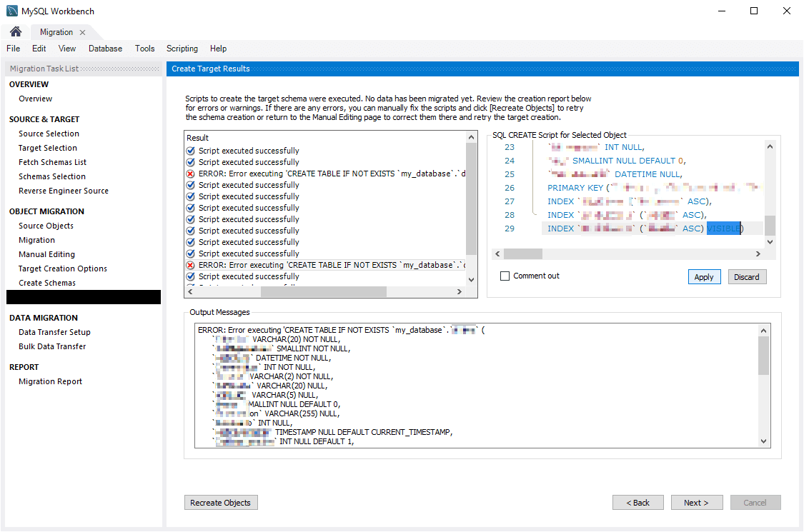804x532 pixels.
Task: Go back with the < Back button
Action: point(638,502)
